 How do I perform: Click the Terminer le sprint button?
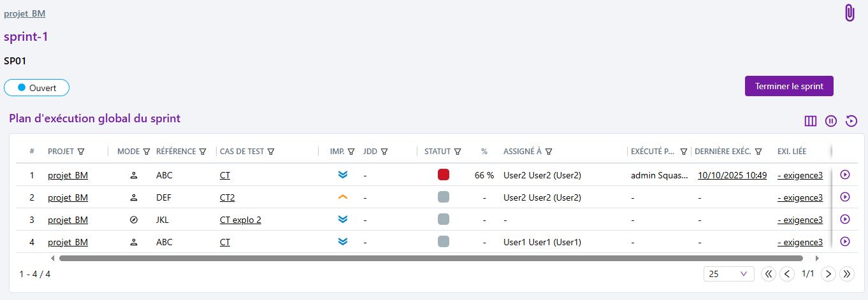point(789,86)
